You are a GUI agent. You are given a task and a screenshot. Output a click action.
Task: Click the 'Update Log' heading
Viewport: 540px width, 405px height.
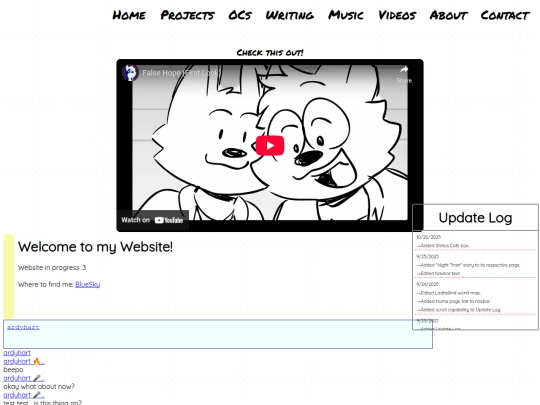tap(475, 218)
